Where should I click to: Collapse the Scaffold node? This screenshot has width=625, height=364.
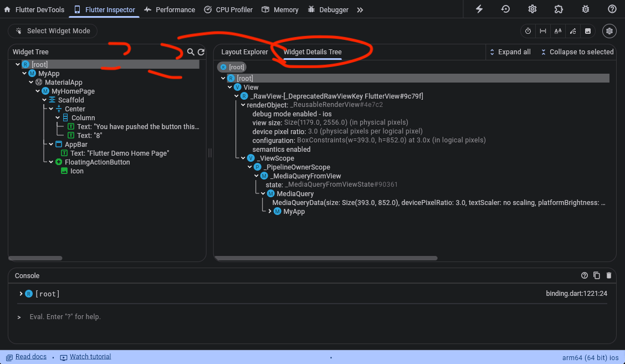tap(44, 100)
